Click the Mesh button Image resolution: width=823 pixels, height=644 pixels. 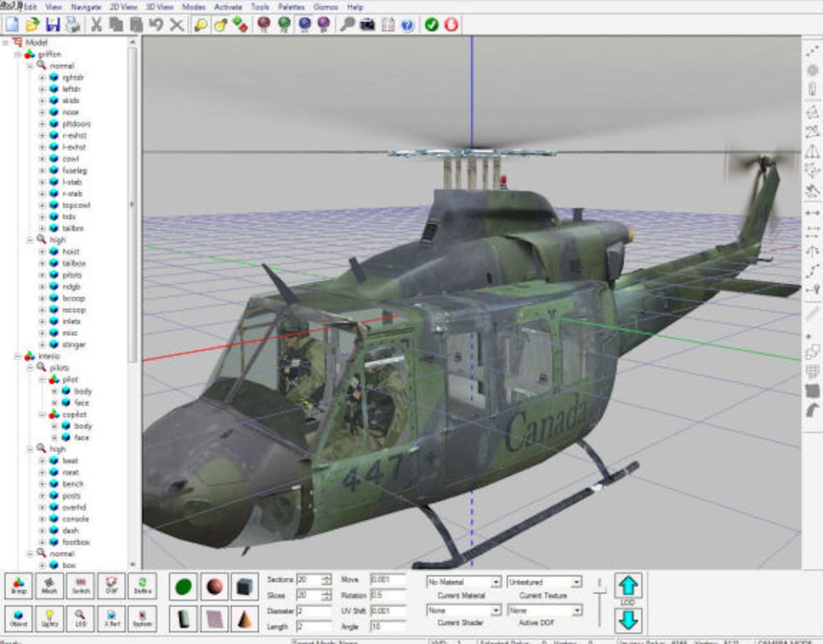[x=49, y=586]
